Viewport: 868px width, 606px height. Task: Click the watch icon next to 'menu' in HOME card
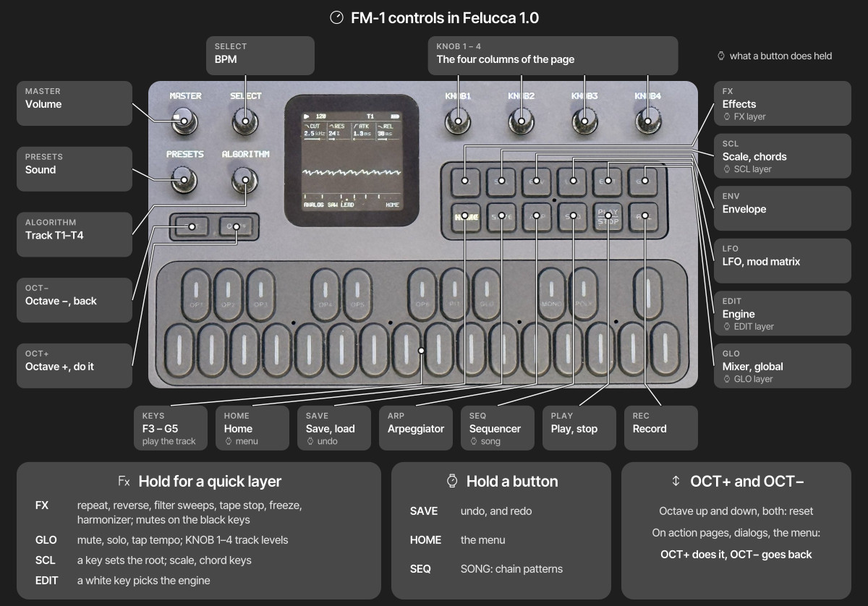click(229, 441)
